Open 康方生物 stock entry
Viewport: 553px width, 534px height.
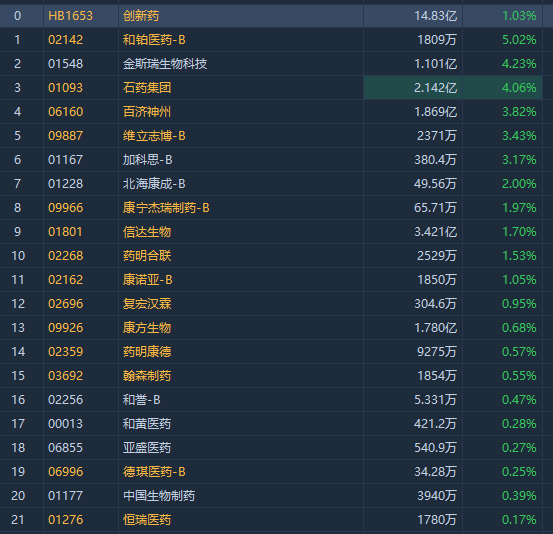click(147, 328)
